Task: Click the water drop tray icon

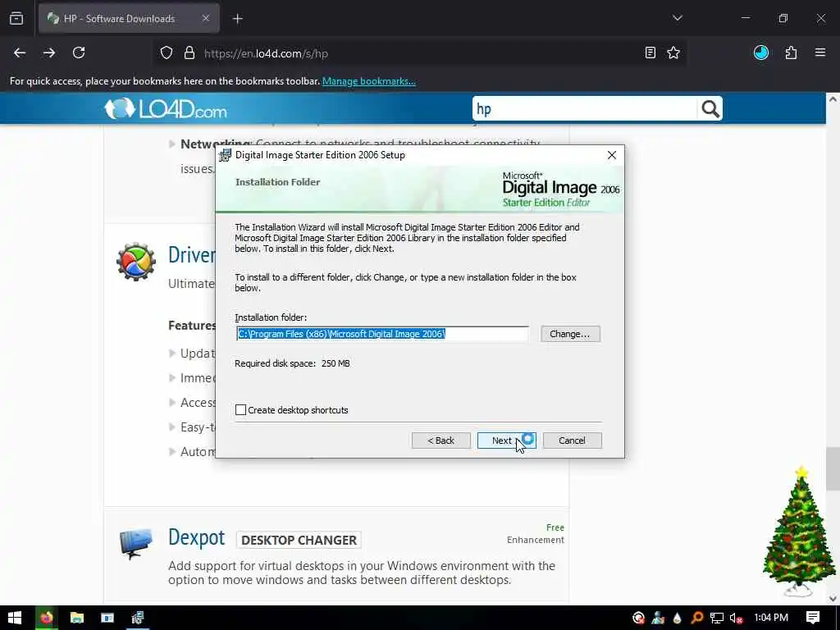Action: [677, 619]
